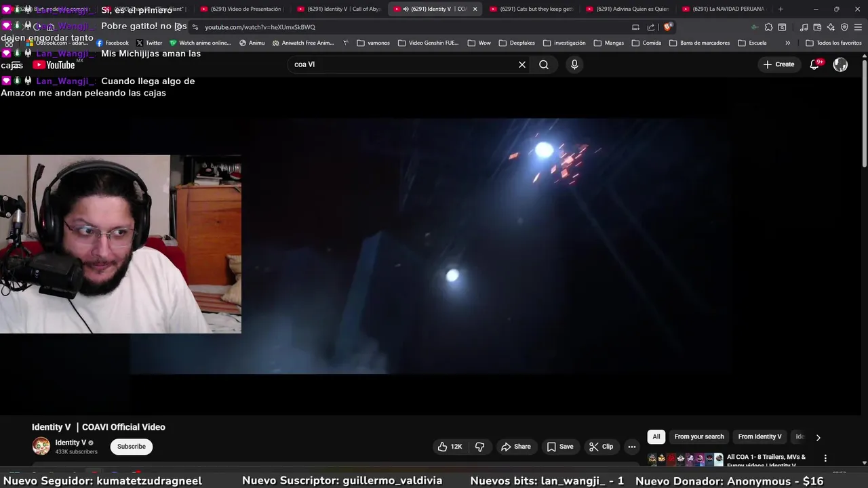
Task: Open a new browser tab with plus
Action: coord(781,9)
